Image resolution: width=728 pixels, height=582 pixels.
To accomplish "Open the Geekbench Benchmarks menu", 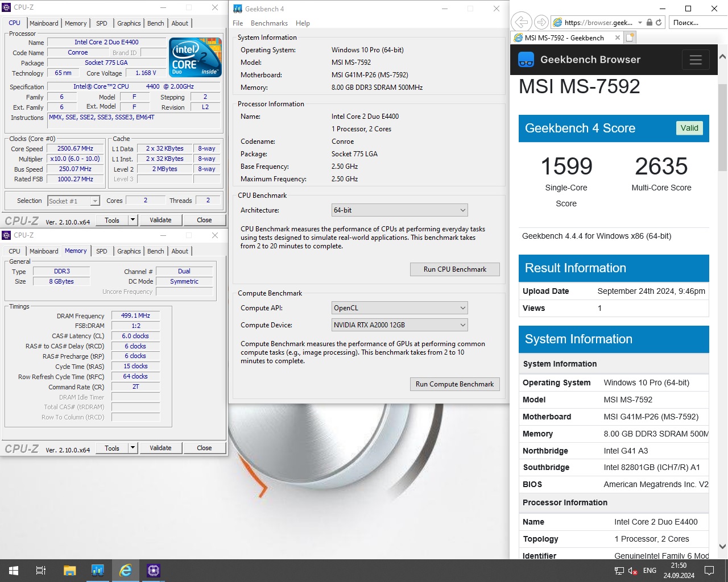I will (269, 23).
